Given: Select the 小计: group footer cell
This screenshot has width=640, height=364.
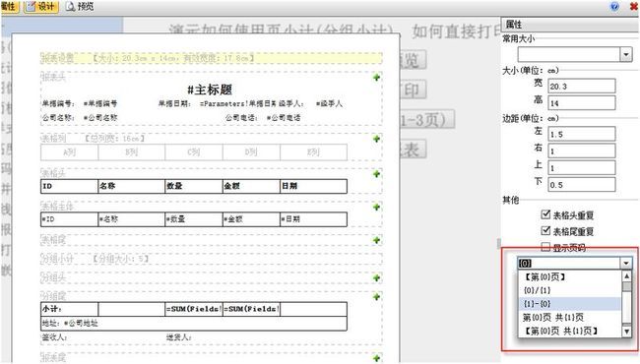Looking at the screenshot, I should pos(69,309).
